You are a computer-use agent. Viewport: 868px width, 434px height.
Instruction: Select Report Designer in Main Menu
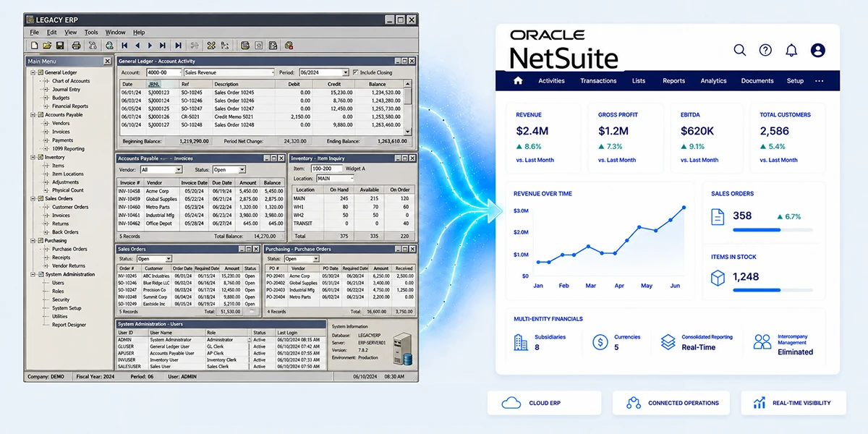pyautogui.click(x=69, y=325)
